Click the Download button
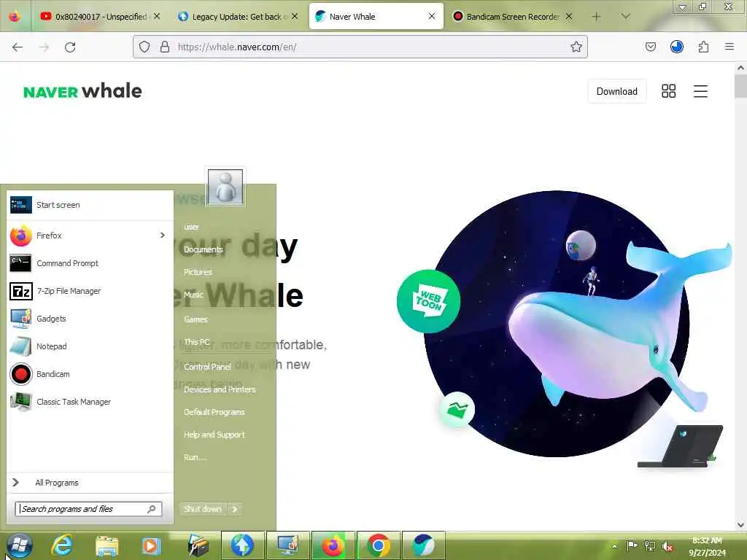Screen dimensions: 747x560 pos(617,91)
